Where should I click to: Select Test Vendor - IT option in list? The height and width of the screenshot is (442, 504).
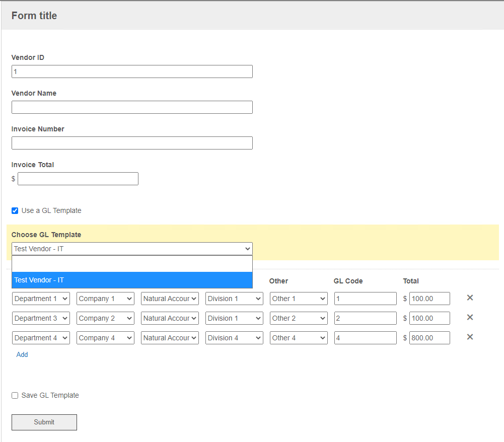pyautogui.click(x=132, y=280)
